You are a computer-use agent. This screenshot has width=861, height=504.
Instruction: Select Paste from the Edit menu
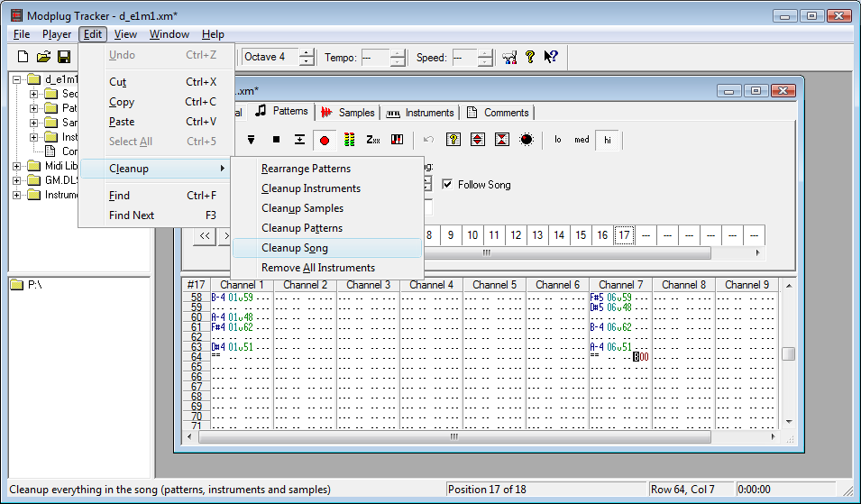pyautogui.click(x=157, y=122)
